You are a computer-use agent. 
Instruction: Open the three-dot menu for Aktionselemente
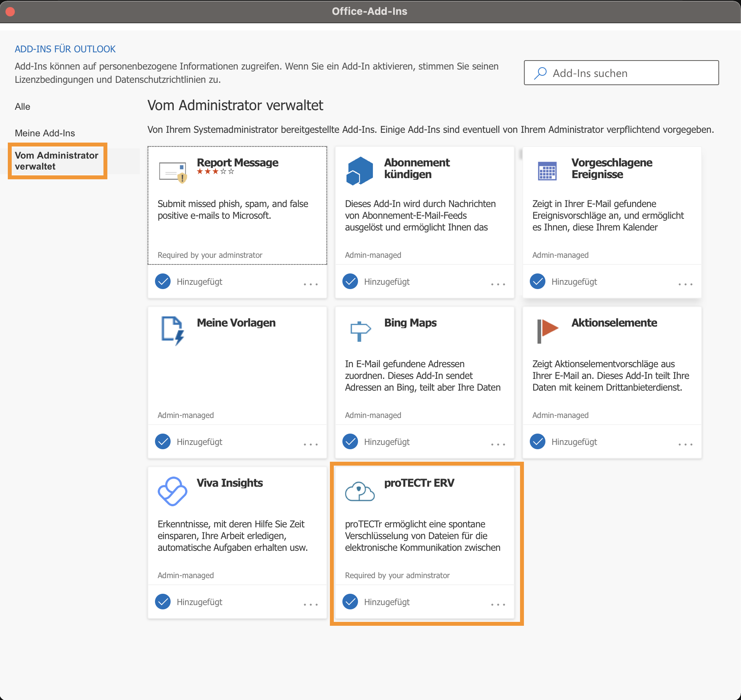click(686, 444)
